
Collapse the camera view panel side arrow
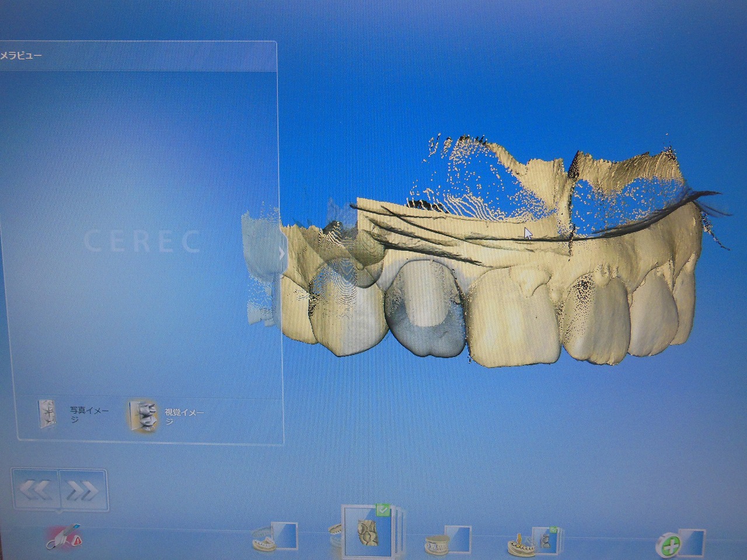pos(281,253)
